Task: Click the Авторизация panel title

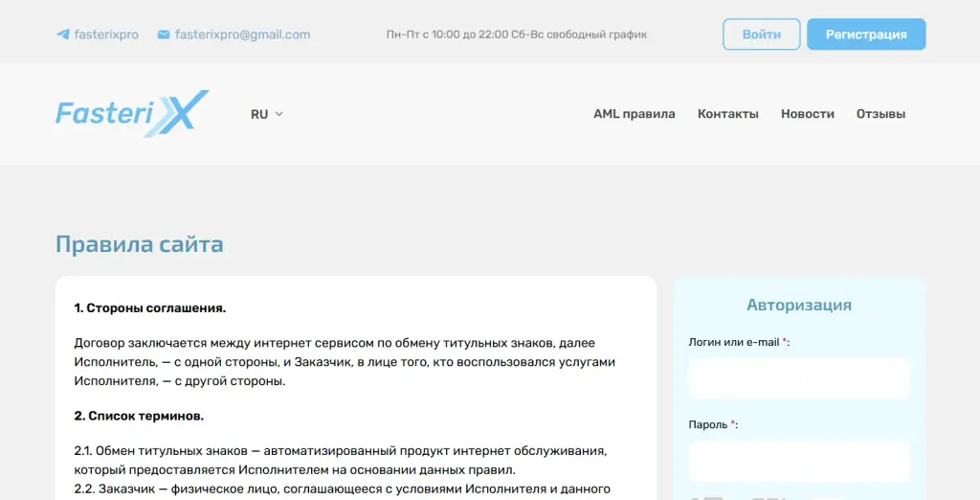Action: point(799,305)
